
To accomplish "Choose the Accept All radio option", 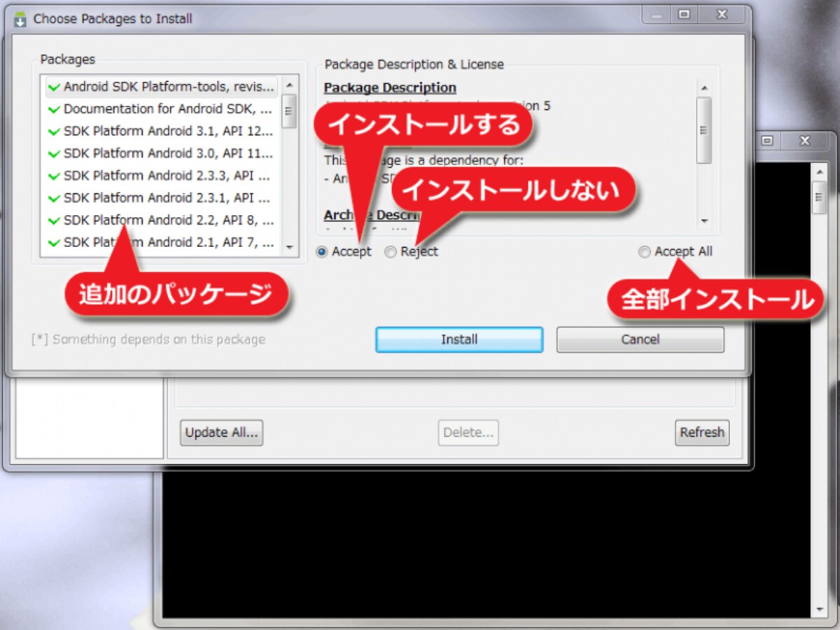I will (645, 252).
